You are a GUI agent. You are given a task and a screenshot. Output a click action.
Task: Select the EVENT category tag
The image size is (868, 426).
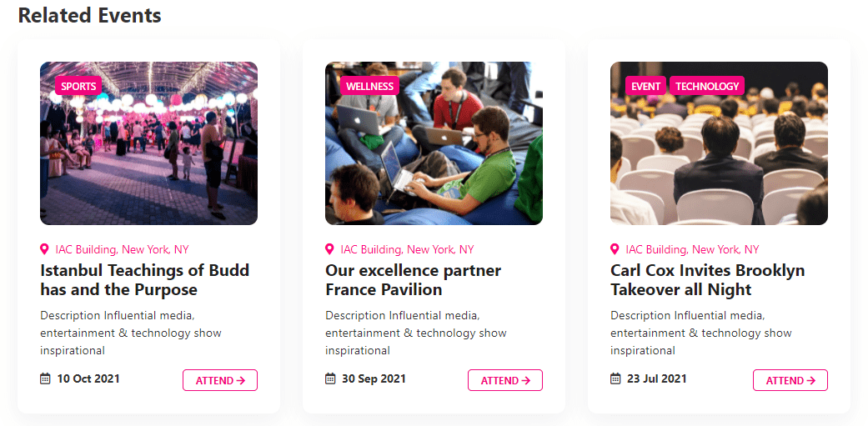pyautogui.click(x=645, y=86)
